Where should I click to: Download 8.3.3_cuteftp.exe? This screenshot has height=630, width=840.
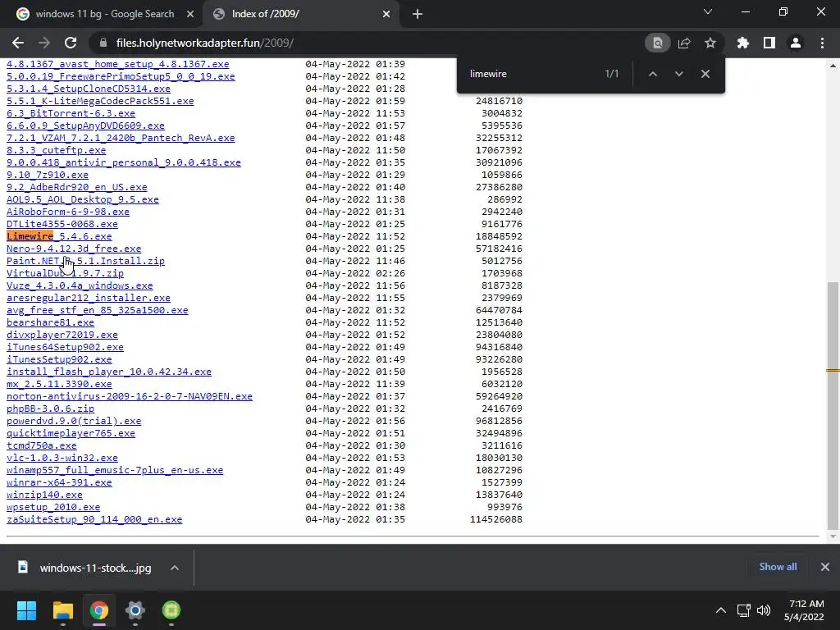point(57,150)
